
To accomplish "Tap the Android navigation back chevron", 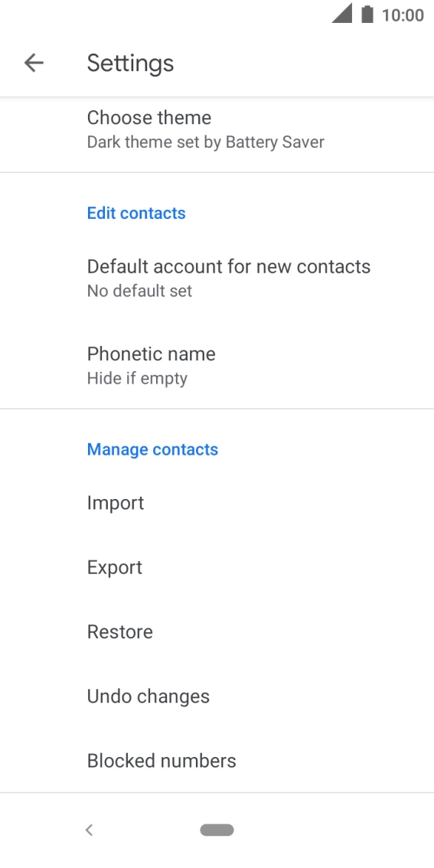I will (x=89, y=830).
